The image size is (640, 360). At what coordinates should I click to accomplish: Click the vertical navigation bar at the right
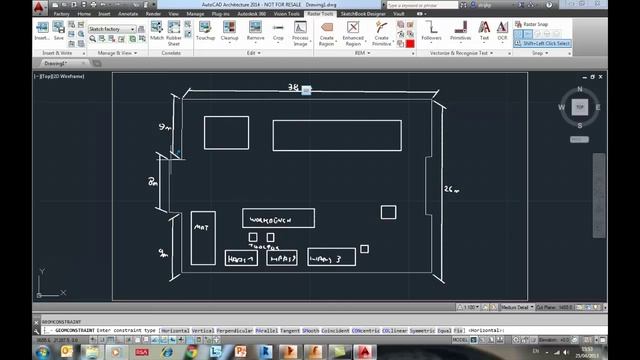[x=599, y=195]
